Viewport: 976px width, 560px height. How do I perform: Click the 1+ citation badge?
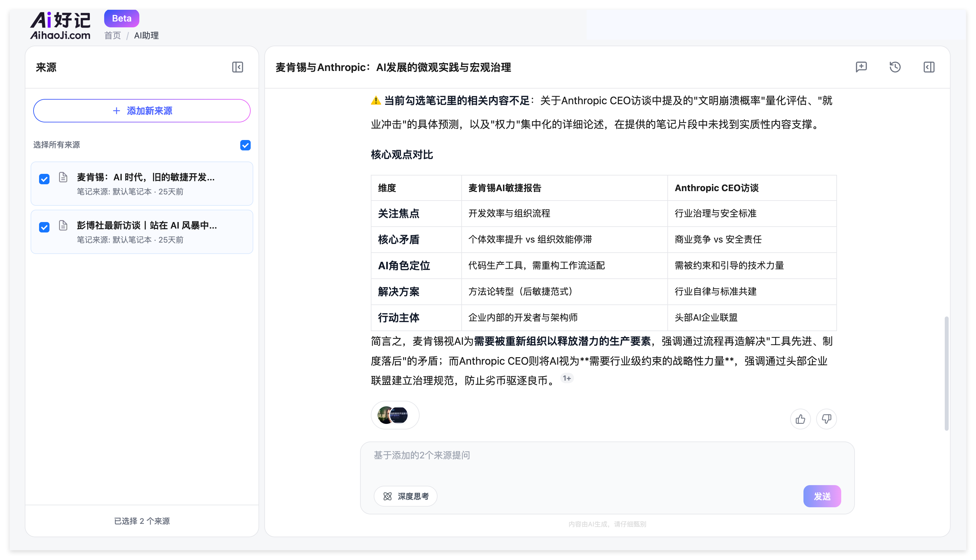click(567, 378)
